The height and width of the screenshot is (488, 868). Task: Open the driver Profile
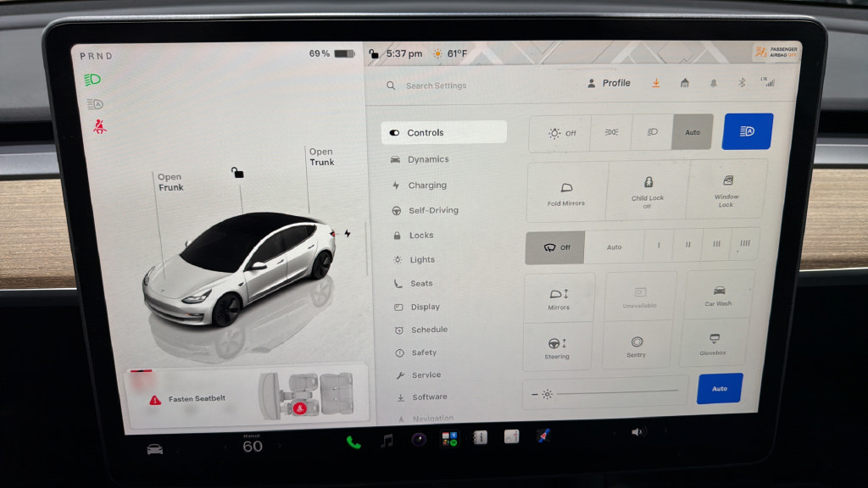click(609, 83)
